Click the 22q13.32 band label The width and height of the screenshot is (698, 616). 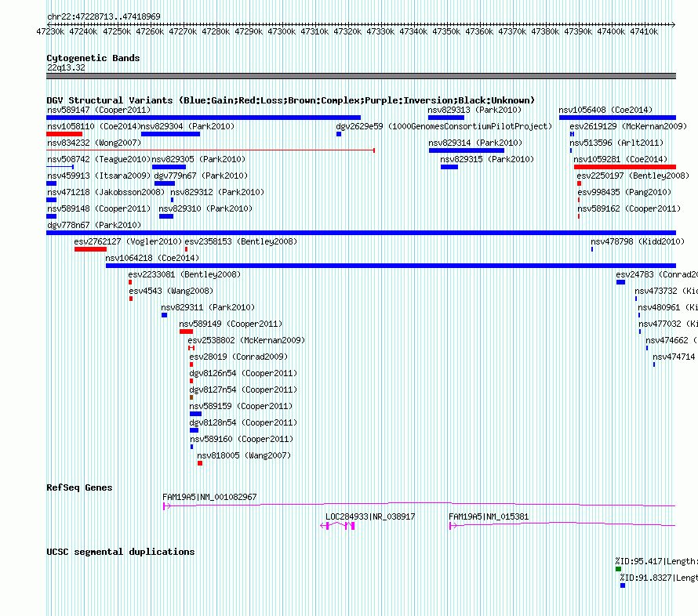[x=66, y=67]
